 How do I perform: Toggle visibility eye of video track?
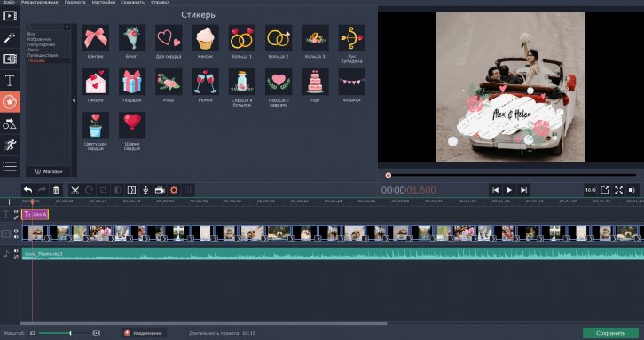(x=16, y=231)
